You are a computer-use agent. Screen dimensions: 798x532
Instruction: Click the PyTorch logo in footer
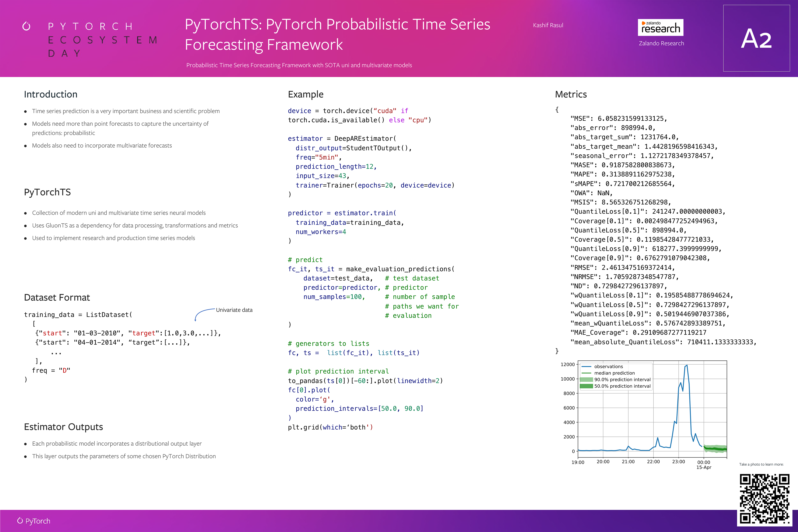(34, 521)
